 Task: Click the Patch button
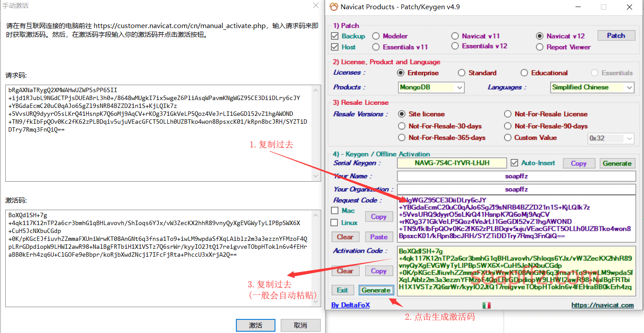click(616, 36)
